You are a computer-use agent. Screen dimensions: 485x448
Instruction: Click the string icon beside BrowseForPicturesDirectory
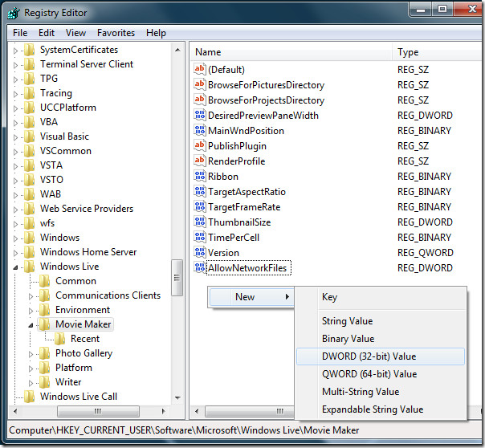tap(200, 84)
